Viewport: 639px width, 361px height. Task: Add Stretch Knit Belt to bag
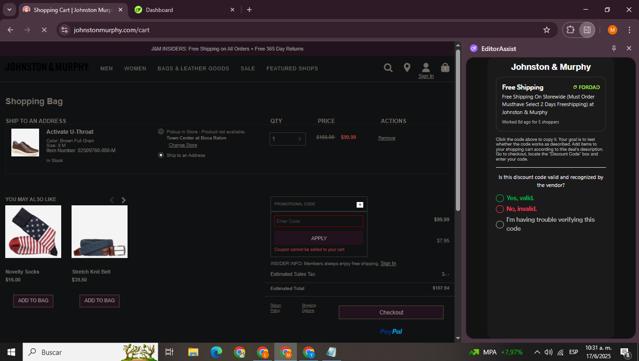(99, 301)
